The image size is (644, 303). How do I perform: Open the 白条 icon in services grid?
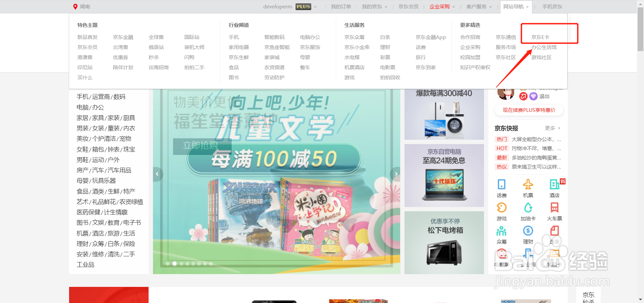(554, 231)
